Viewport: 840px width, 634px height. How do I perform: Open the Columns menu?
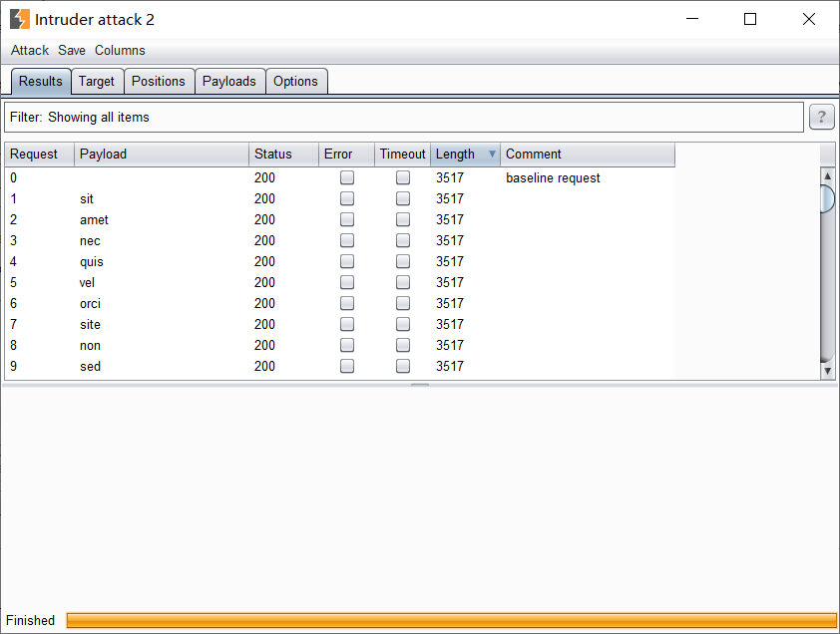120,50
